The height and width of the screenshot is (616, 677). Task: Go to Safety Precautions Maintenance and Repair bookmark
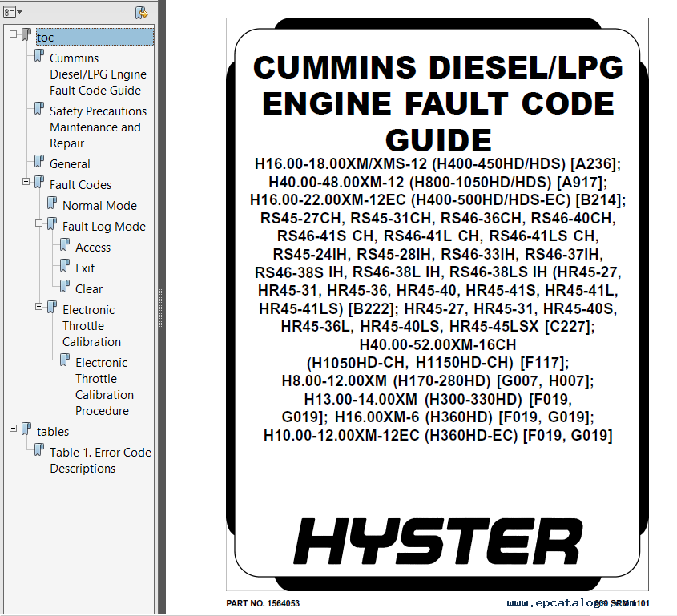tap(98, 127)
